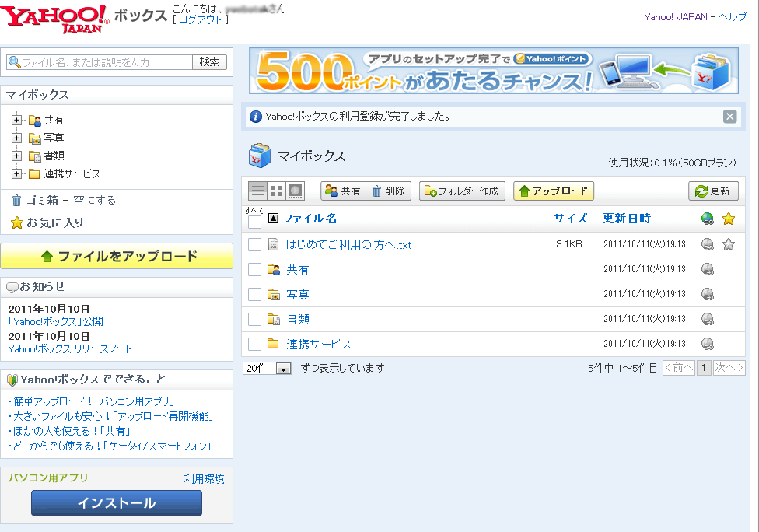759x532 pixels.
Task: Switch to slideshow view icon
Action: (296, 191)
